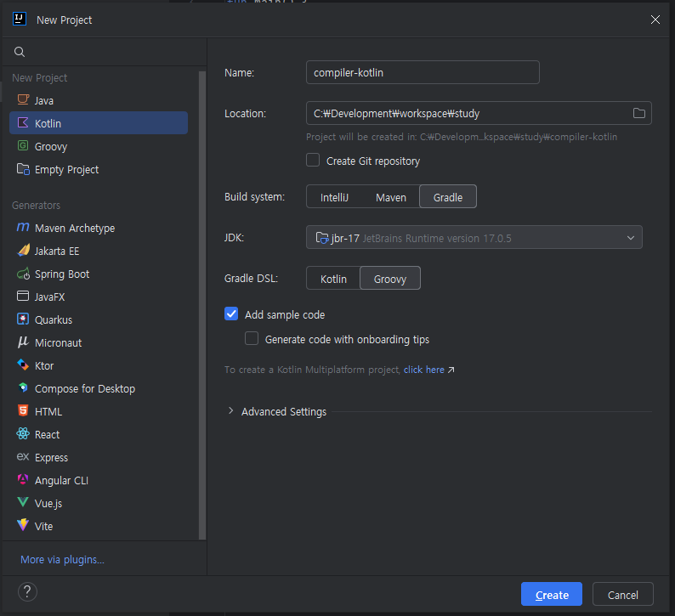Open help with the question mark icon
The height and width of the screenshot is (616, 675).
click(x=27, y=592)
